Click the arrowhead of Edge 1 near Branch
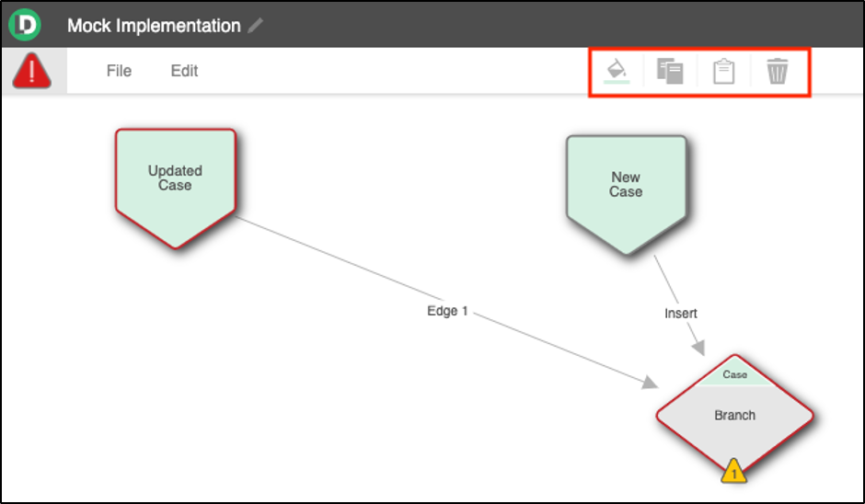 click(650, 382)
